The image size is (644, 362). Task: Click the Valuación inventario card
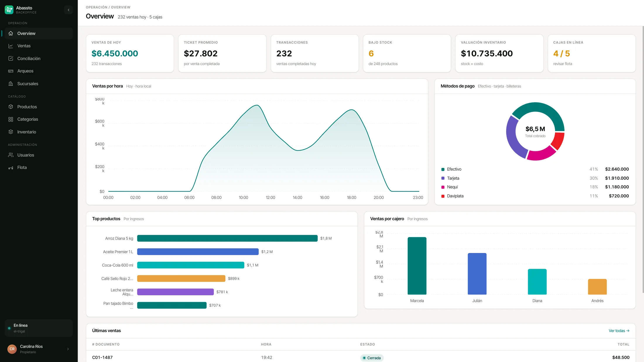(499, 53)
